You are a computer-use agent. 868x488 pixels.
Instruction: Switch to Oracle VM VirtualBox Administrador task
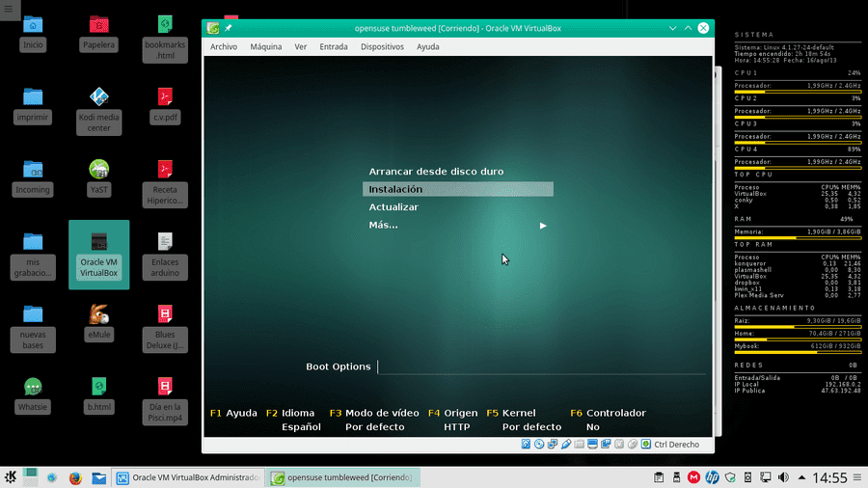[x=188, y=477]
